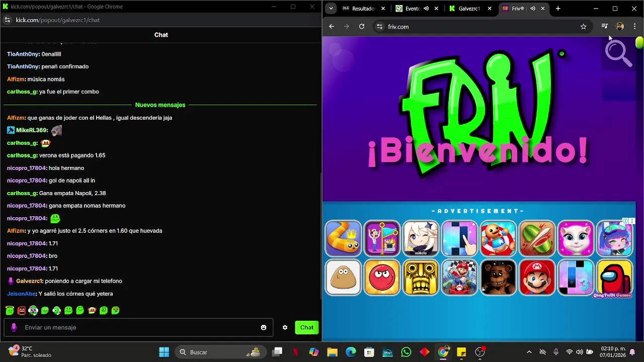Click the purple microphone badge in message box
644x362 pixels.
coord(14,327)
